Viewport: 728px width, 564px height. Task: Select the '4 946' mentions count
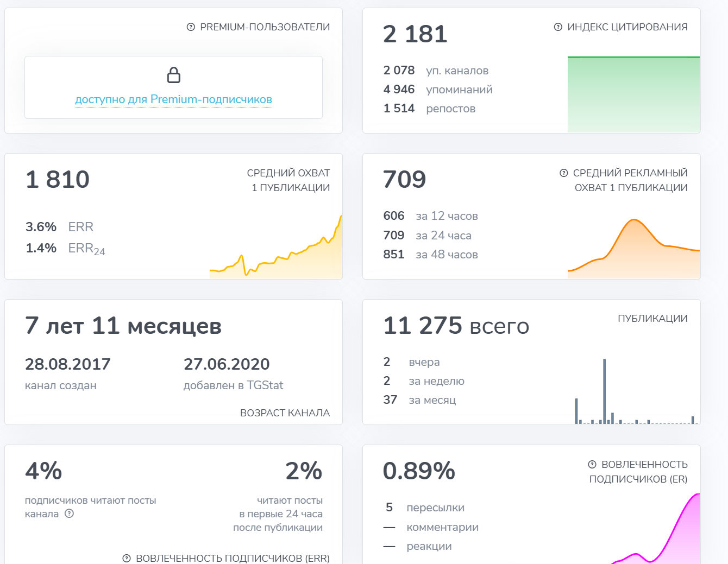(x=399, y=90)
